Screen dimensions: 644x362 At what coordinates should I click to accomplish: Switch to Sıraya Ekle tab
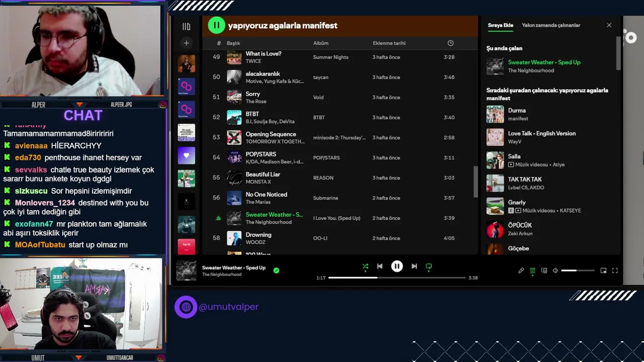500,25
